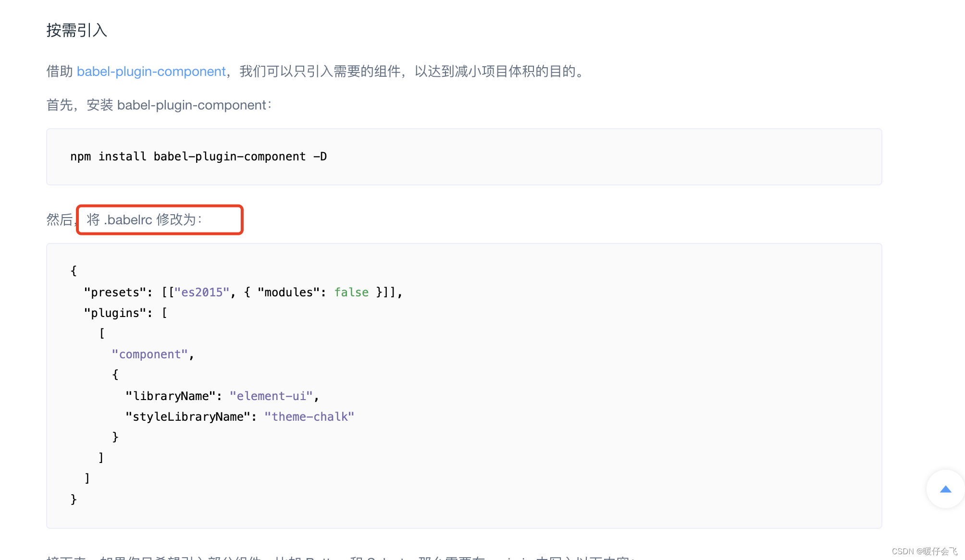
Task: Click the "presets" key in the JSON config
Action: [x=115, y=292]
